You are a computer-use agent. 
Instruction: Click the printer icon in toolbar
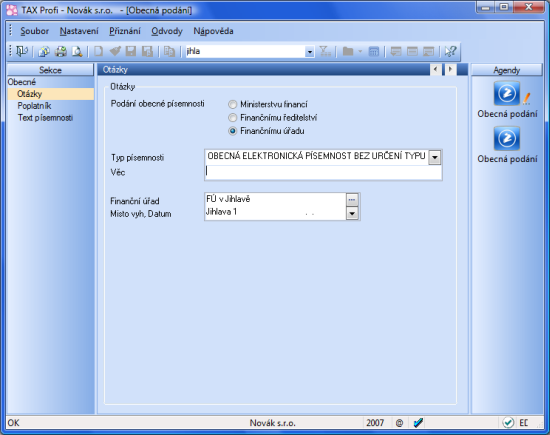[x=61, y=52]
